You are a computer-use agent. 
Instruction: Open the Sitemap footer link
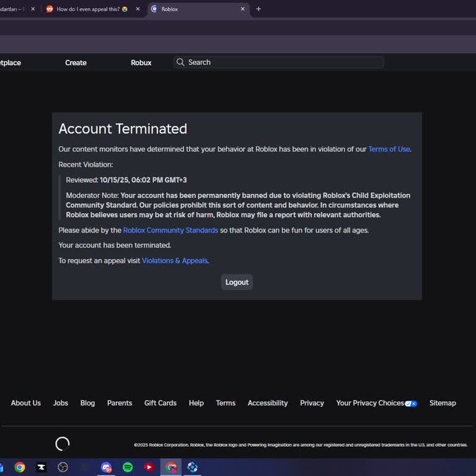click(x=443, y=403)
